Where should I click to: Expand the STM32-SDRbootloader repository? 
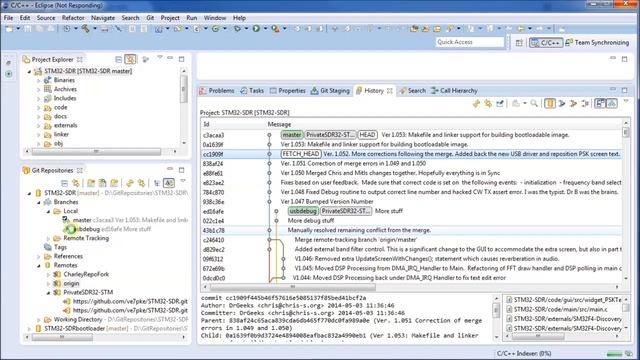click(29, 329)
